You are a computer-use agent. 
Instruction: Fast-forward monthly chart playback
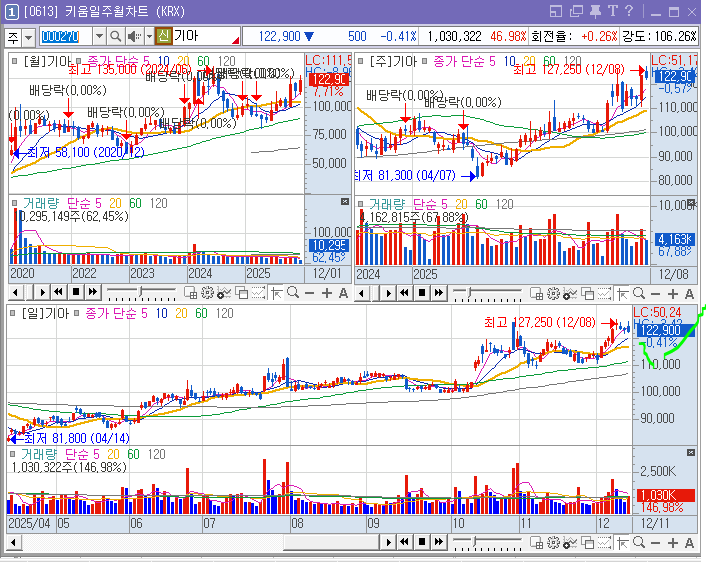coord(93,293)
